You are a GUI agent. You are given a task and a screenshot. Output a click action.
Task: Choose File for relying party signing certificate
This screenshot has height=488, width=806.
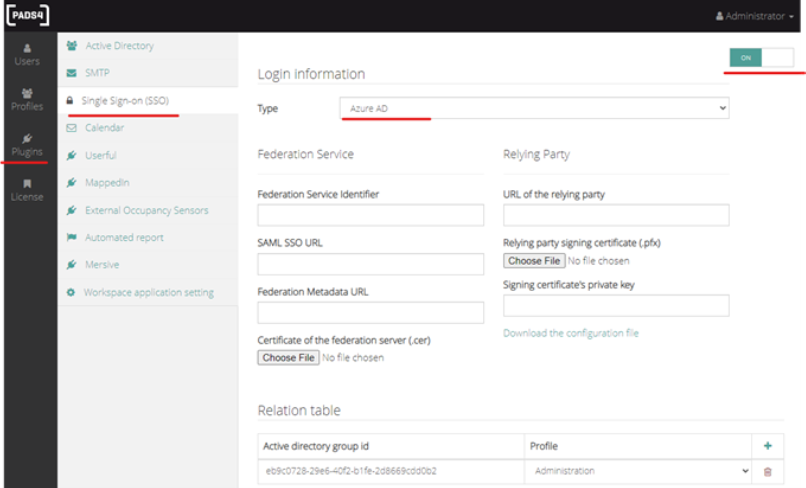534,261
